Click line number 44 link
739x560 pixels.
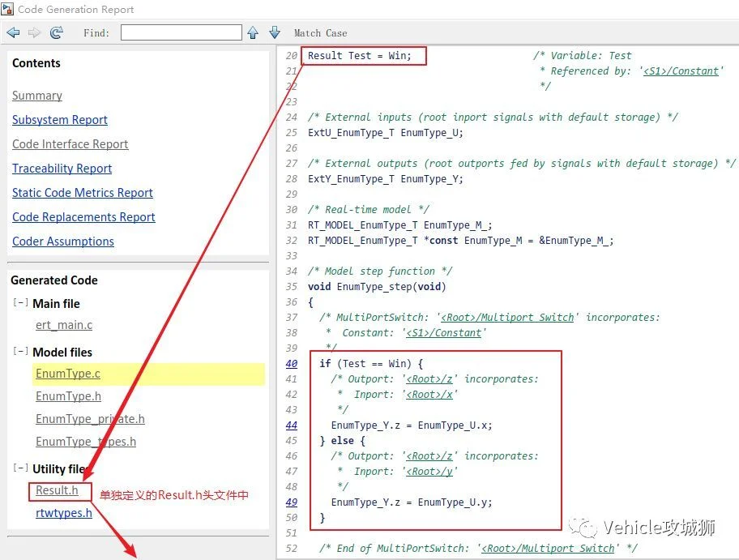(x=292, y=425)
